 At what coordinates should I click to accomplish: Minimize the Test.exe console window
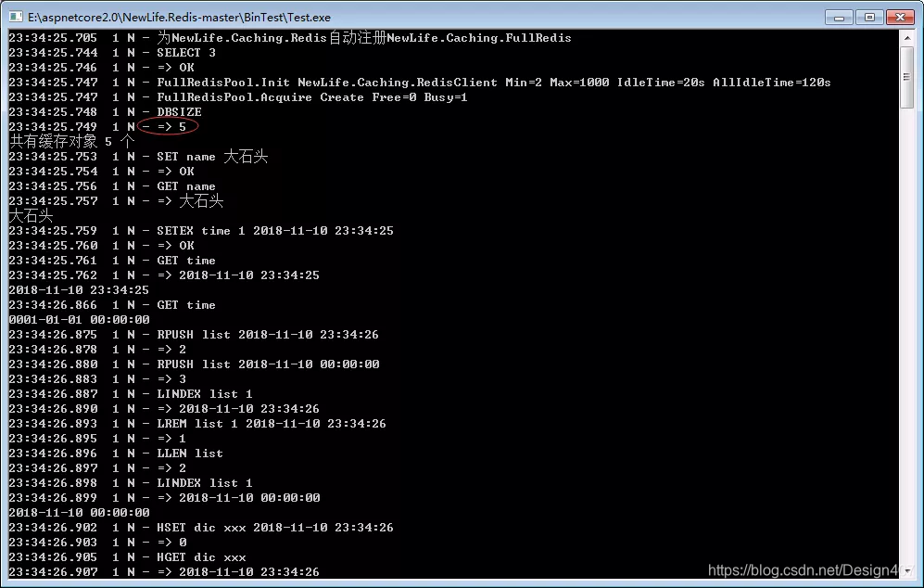tap(839, 17)
